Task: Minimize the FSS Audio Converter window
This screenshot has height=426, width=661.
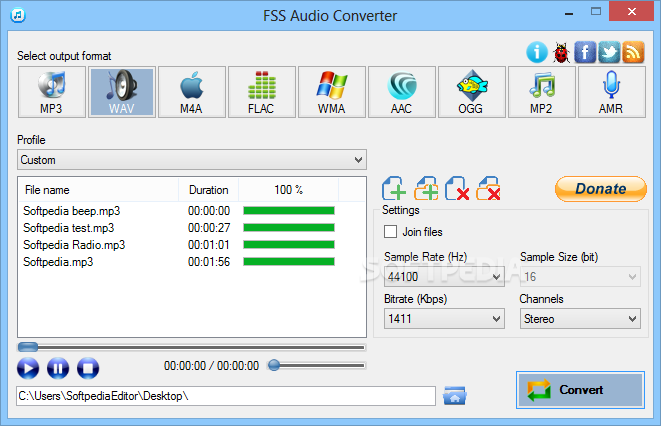Action: (569, 13)
